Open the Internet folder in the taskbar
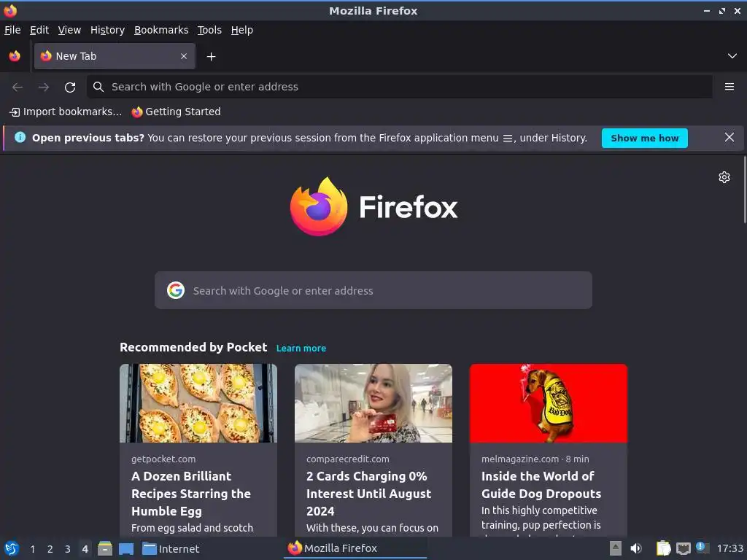 point(171,549)
